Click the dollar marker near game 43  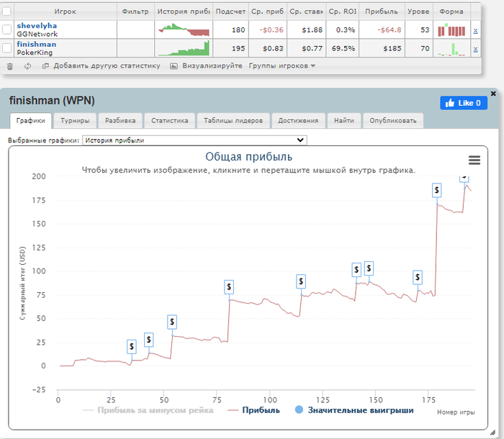pos(148,340)
